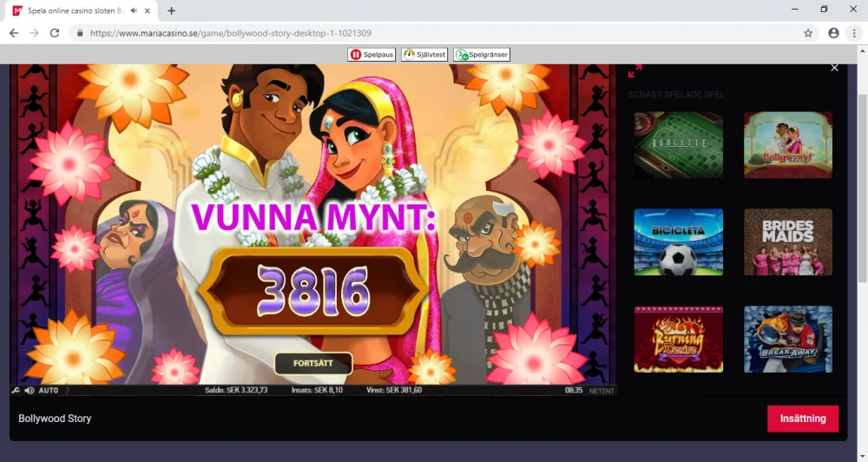Open the Chrome three-dot menu

[854, 33]
